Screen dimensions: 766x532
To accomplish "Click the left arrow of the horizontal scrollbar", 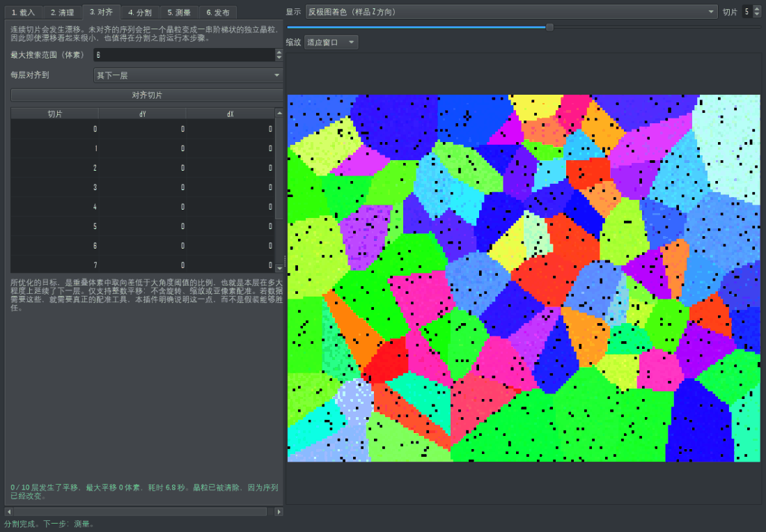I will (x=9, y=512).
